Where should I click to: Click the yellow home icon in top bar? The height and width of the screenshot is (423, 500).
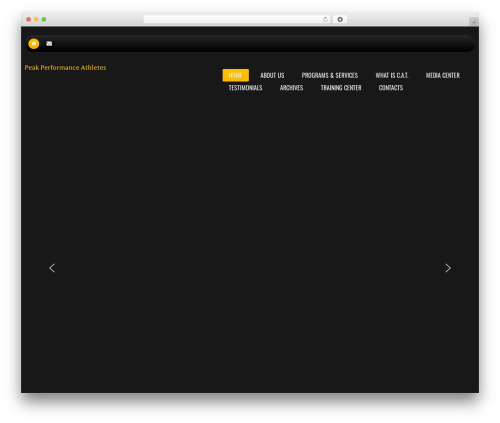pos(34,44)
